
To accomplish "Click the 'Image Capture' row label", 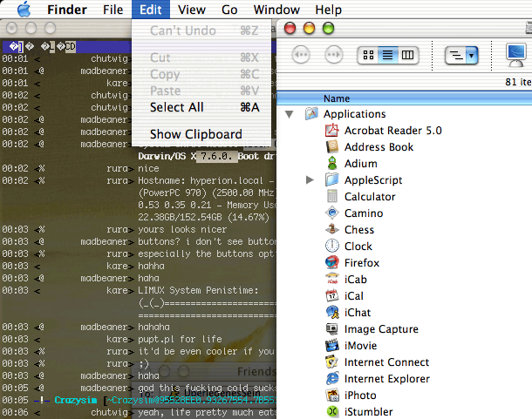I will point(381,329).
